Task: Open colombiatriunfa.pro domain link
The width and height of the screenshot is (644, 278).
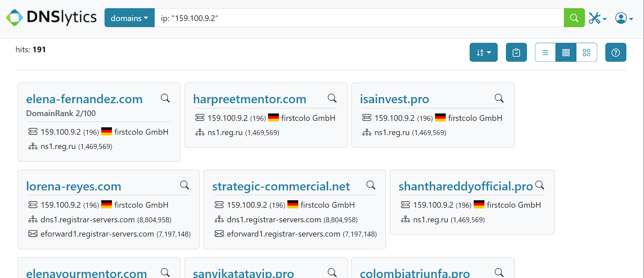Action: pyautogui.click(x=415, y=273)
